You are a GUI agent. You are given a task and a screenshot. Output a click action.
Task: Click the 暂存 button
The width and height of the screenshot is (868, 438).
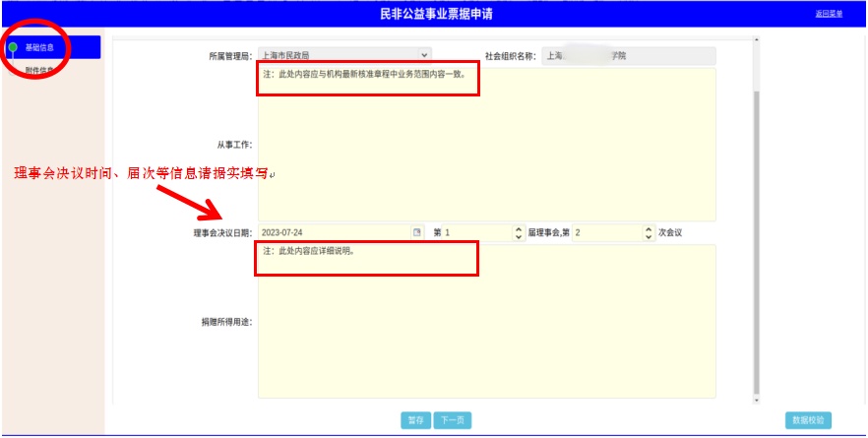(415, 420)
